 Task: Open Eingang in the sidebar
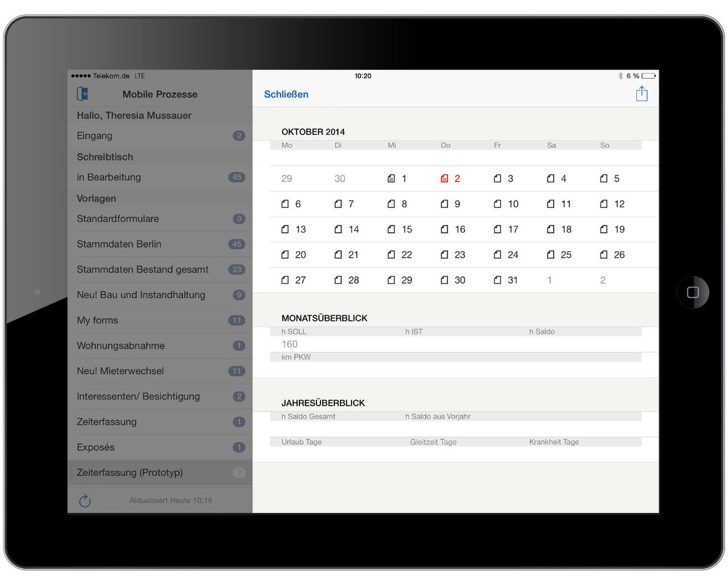95,136
